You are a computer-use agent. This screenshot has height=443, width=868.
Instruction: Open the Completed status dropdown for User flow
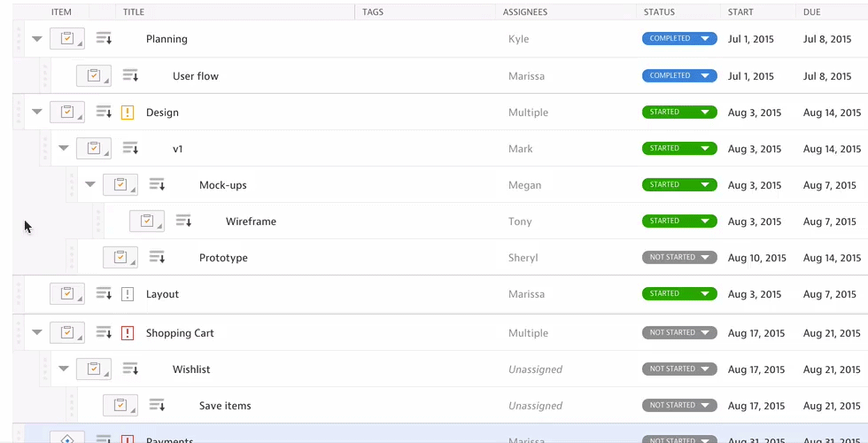pyautogui.click(x=679, y=76)
